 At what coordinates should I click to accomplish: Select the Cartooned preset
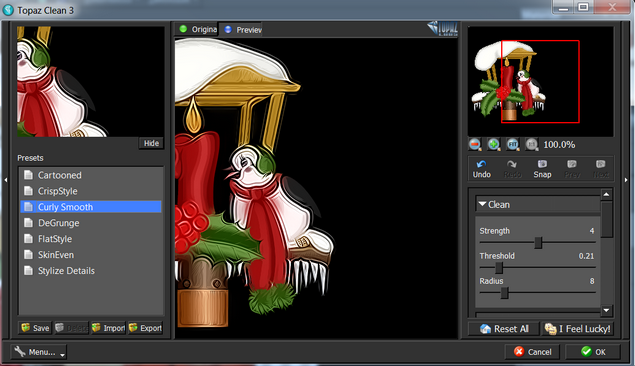pyautogui.click(x=91, y=175)
